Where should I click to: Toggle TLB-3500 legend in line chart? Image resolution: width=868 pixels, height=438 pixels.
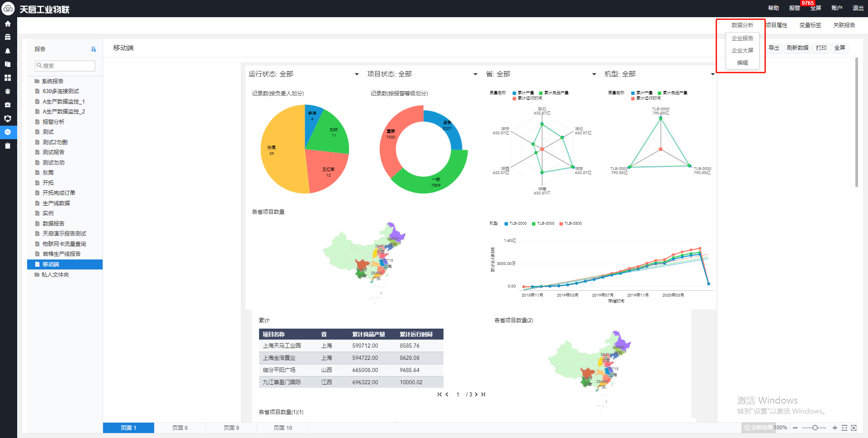click(x=571, y=223)
